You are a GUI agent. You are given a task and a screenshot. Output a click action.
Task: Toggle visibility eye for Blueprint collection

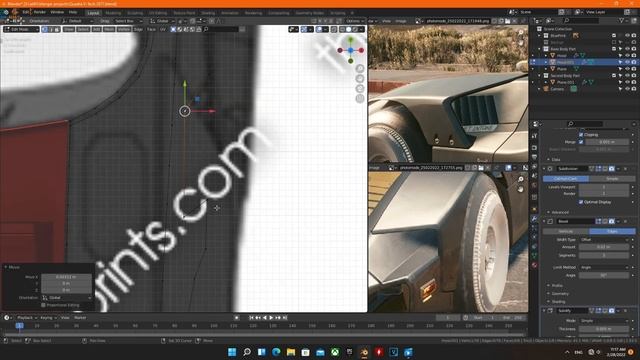(x=627, y=36)
